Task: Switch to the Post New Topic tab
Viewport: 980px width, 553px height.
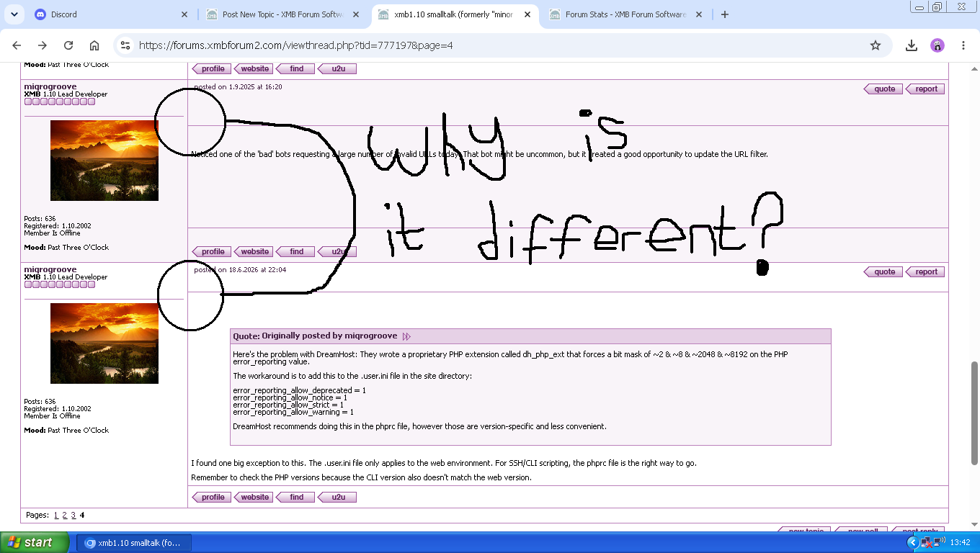Action: [x=283, y=14]
